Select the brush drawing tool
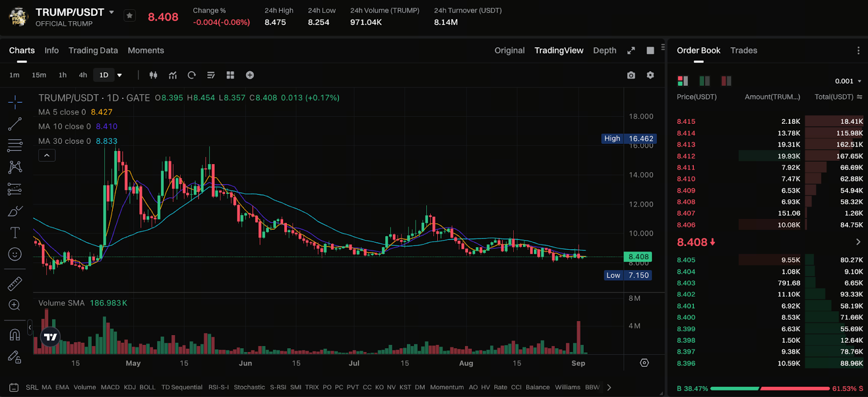868x397 pixels. 15,211
